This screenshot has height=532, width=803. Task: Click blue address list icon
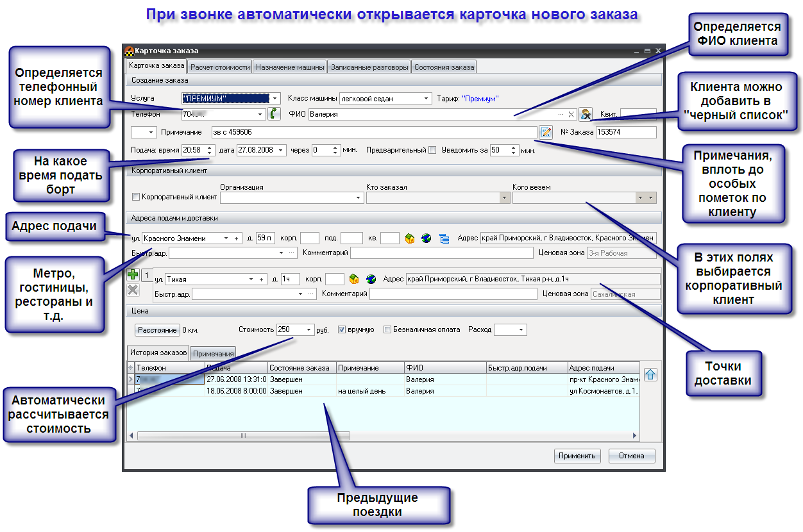pos(444,238)
